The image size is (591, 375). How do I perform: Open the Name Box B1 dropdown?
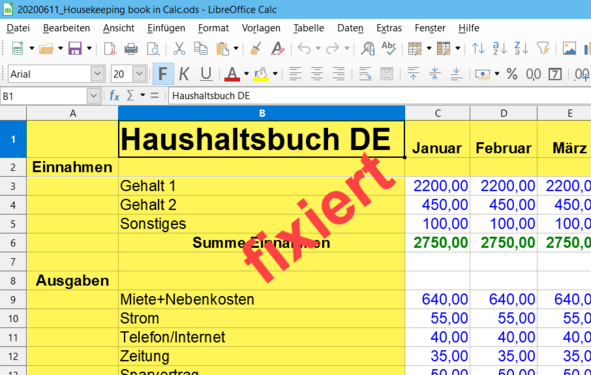93,96
